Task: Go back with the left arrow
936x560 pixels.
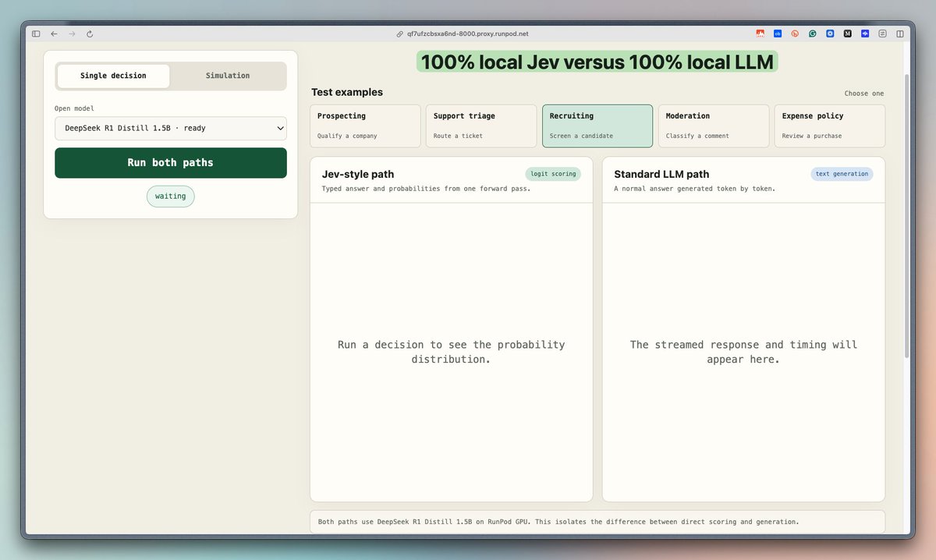Action: 54,34
